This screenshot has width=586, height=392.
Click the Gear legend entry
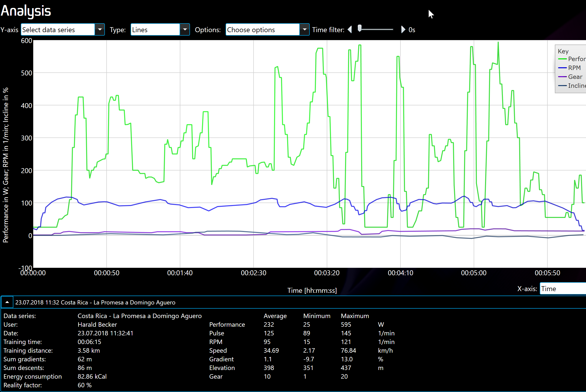coord(570,77)
